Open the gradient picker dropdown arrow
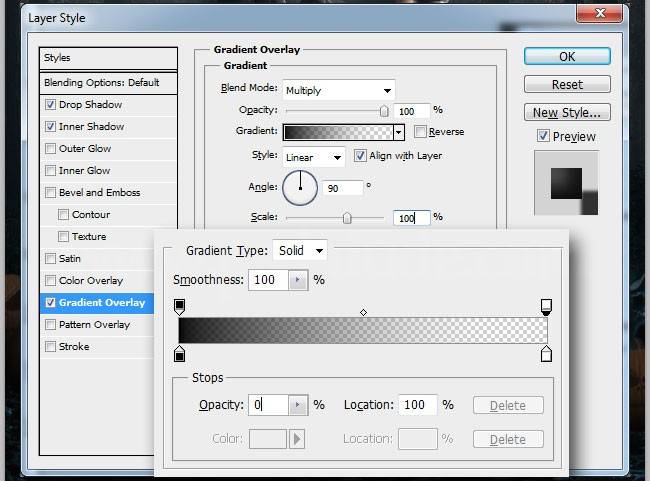This screenshot has height=481, width=650. 398,132
